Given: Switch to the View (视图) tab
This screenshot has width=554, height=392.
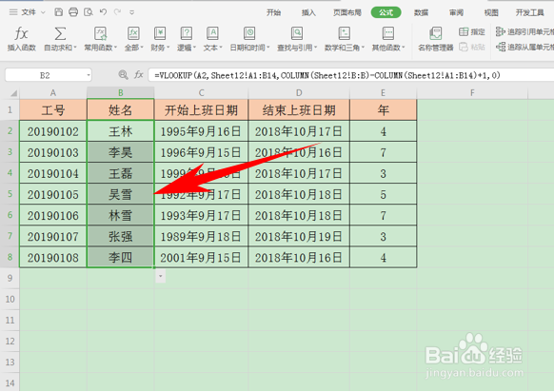Looking at the screenshot, I should click(x=491, y=12).
